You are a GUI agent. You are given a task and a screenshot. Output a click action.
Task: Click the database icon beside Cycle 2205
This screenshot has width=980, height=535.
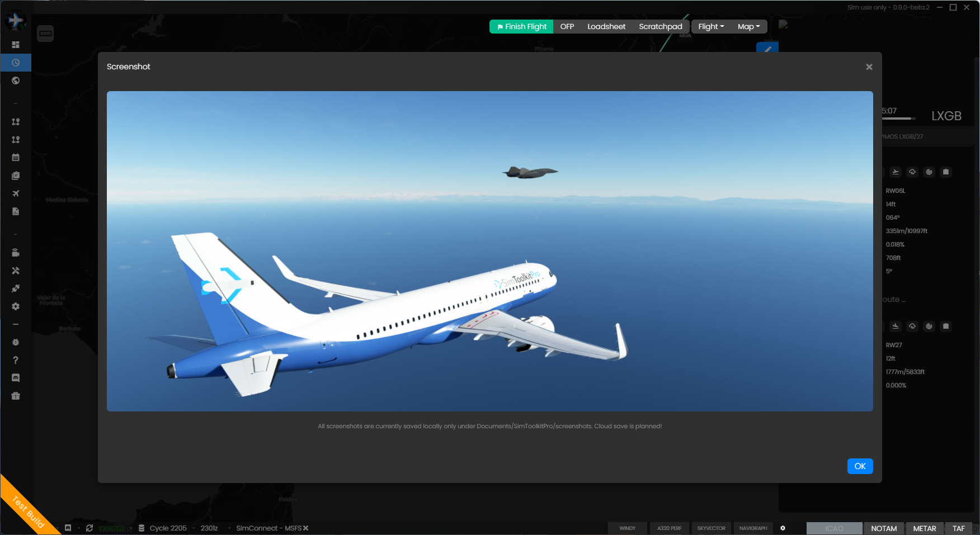click(142, 528)
